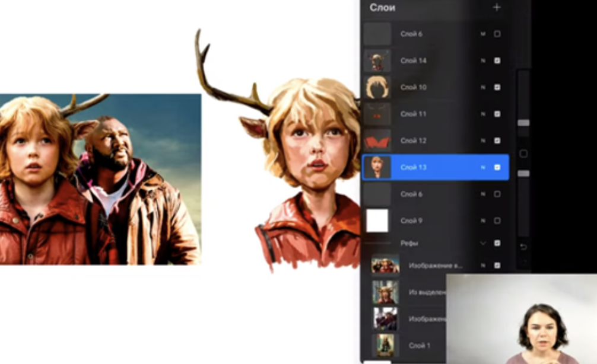Select the Изображение в... layer name

pos(436,266)
